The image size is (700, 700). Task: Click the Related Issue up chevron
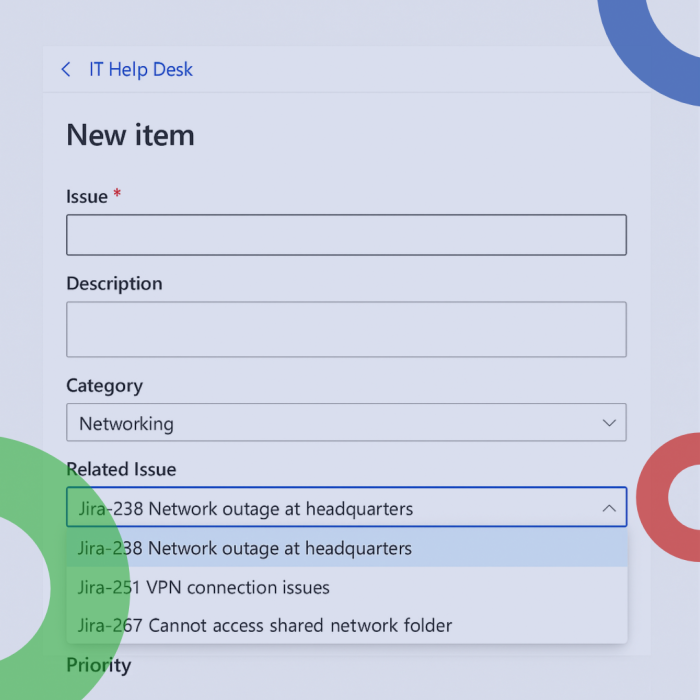pos(609,508)
